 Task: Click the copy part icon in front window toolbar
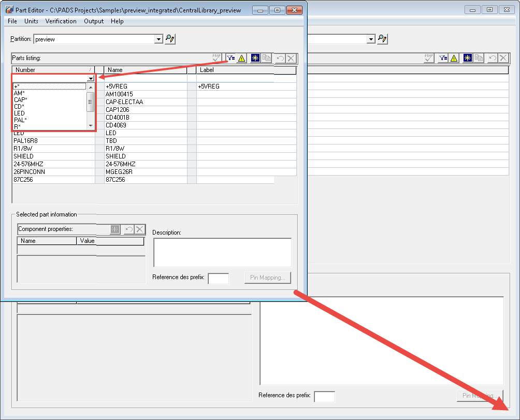coord(266,59)
